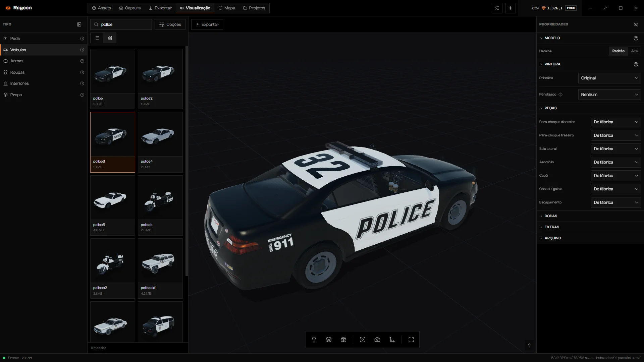Set detail level to Padrão
The width and height of the screenshot is (644, 362).
tap(618, 51)
